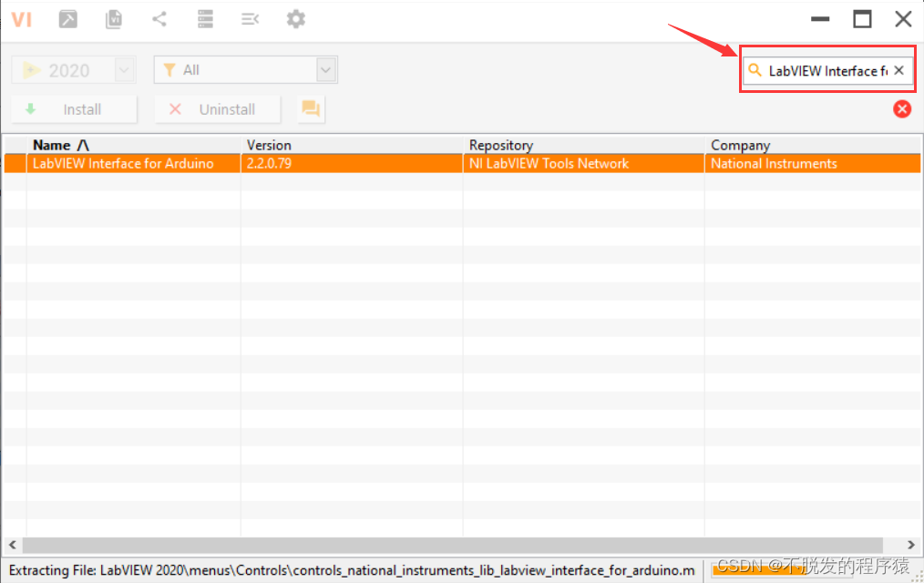Click the red cancel operation icon

coord(901,109)
